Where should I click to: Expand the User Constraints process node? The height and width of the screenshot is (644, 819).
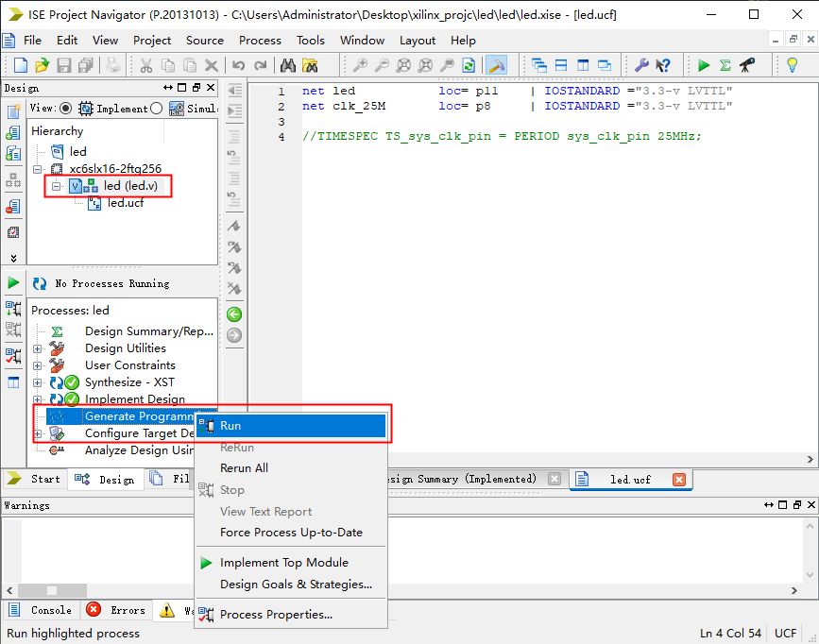click(x=38, y=365)
